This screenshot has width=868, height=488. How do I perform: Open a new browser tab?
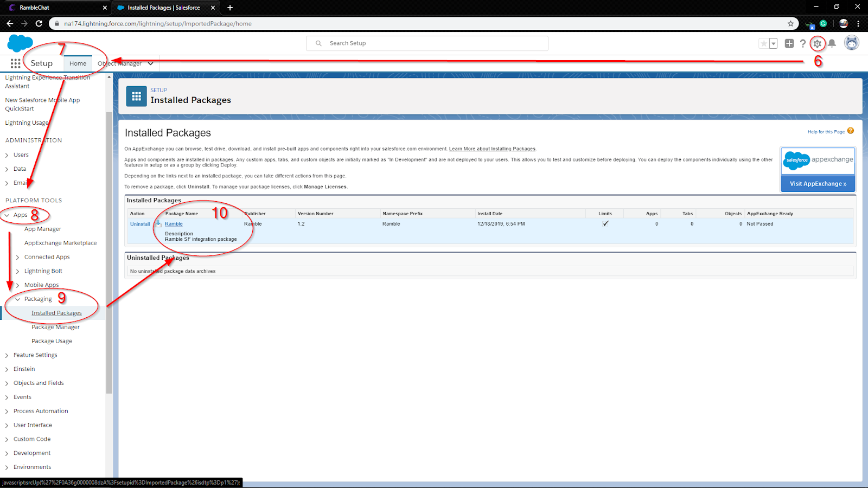pos(230,8)
